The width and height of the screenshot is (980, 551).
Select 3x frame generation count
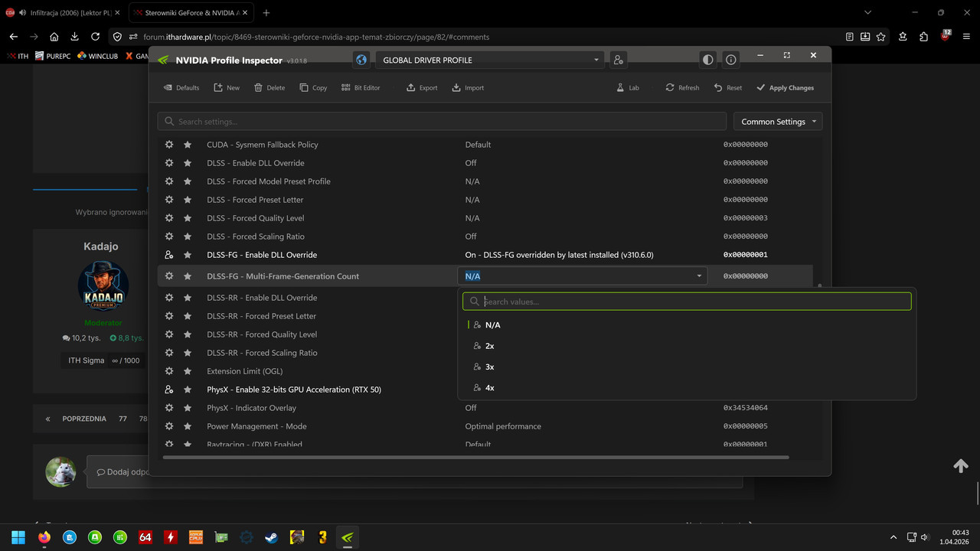687,367
